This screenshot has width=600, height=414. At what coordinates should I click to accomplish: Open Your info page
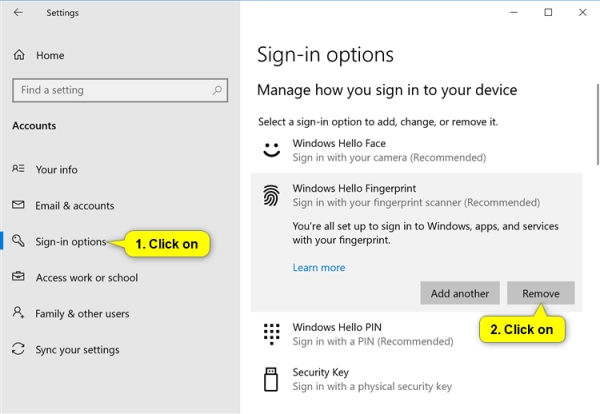tap(57, 170)
